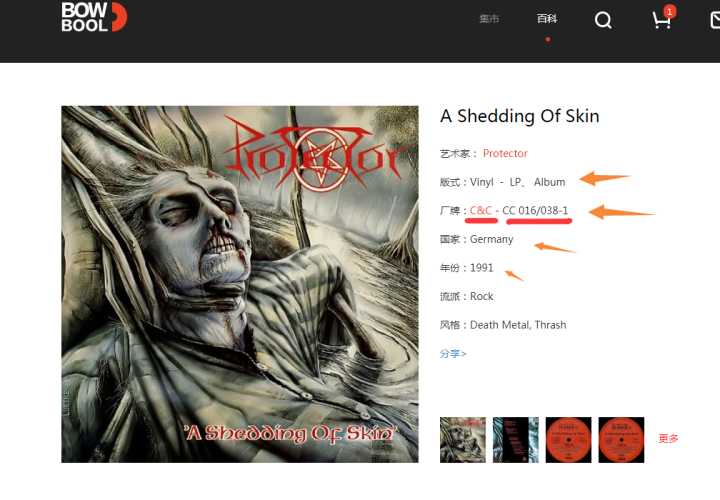Select the dark back cover thumbnail
Viewport: 720px width, 500px height.
point(516,439)
